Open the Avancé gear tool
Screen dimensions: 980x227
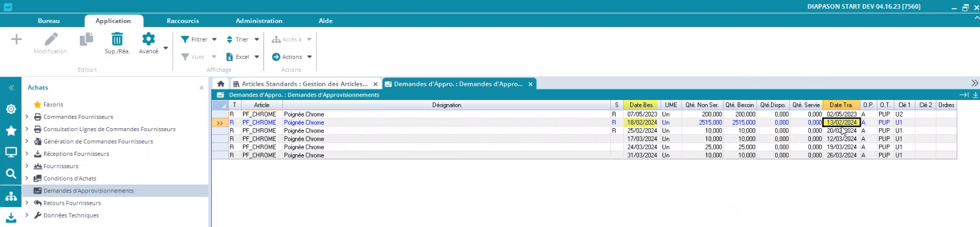click(148, 39)
